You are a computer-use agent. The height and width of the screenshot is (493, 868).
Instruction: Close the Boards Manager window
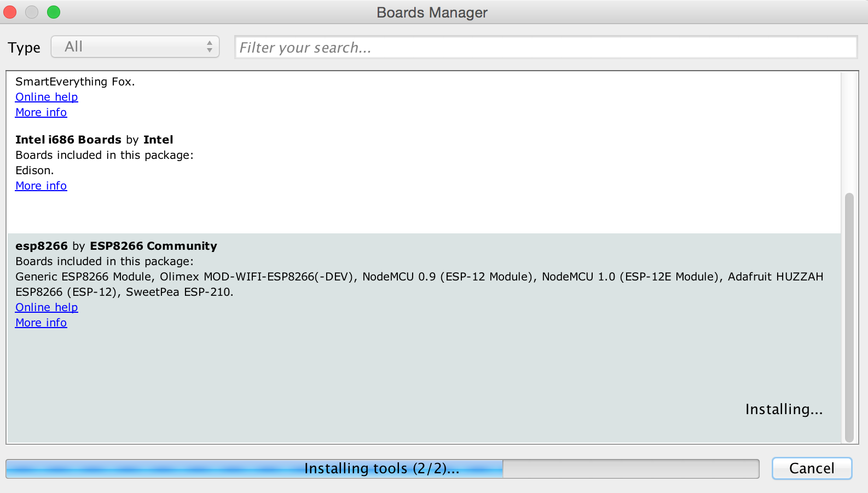pyautogui.click(x=10, y=12)
